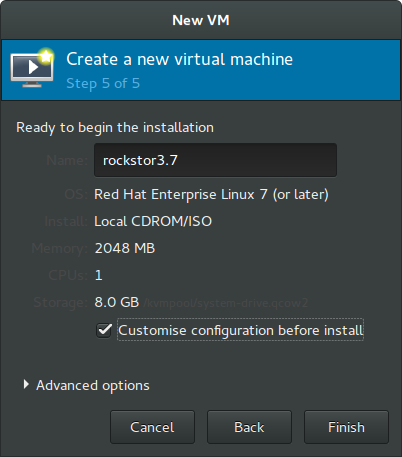Click the '8.0 GB' storage value
This screenshot has width=402, height=457.
117,302
